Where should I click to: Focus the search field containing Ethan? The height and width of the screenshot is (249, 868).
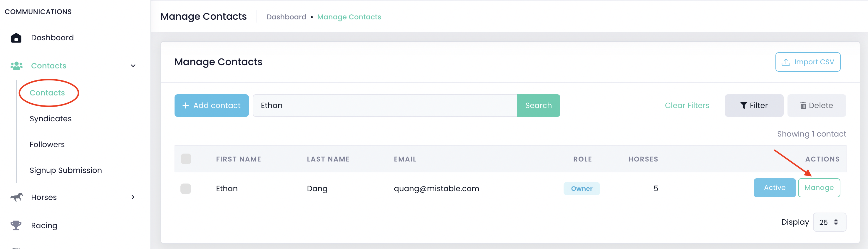(x=384, y=105)
